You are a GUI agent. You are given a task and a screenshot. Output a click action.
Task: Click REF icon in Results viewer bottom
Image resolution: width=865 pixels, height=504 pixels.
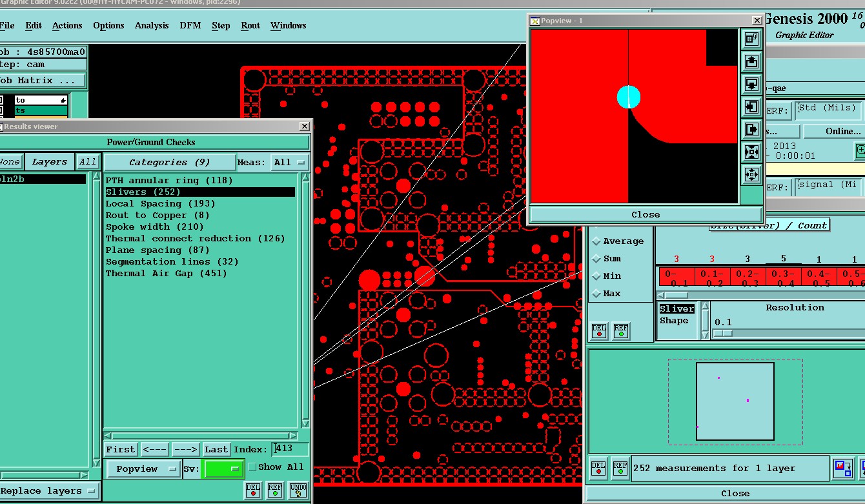(275, 490)
